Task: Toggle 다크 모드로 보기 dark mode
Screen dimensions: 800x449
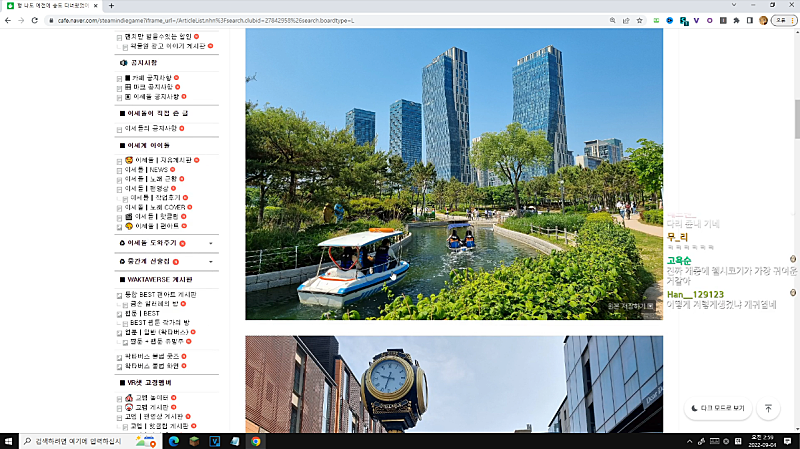Action: (717, 408)
